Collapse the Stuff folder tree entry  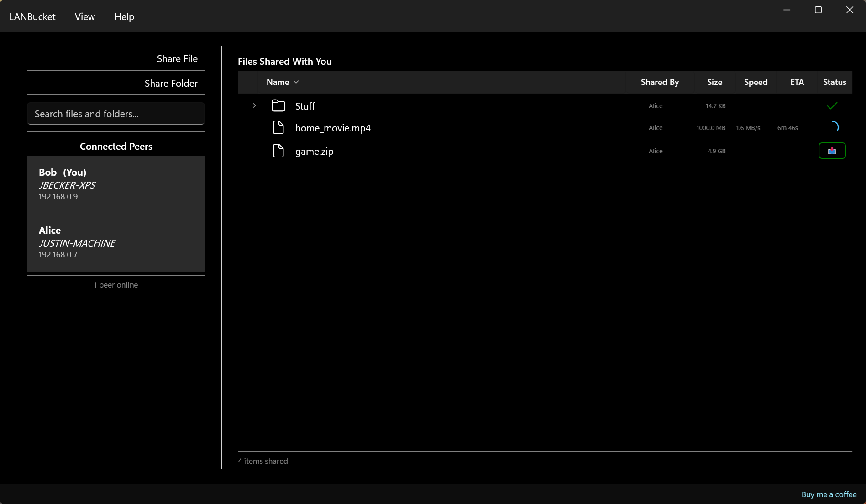pyautogui.click(x=254, y=105)
